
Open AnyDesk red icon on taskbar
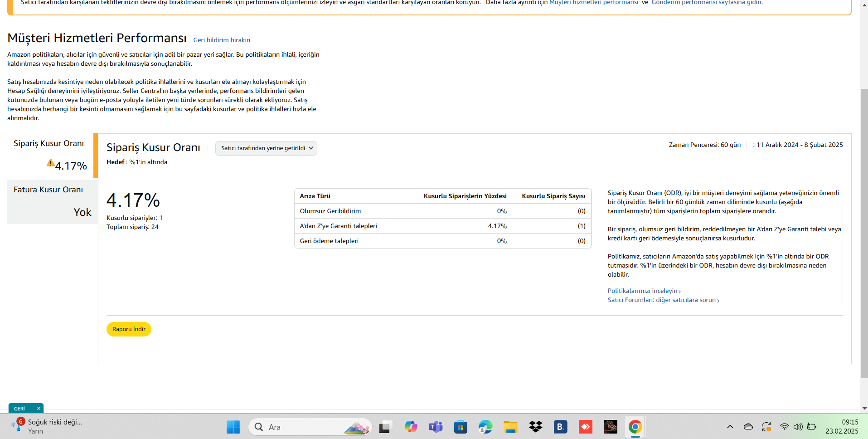tap(585, 427)
